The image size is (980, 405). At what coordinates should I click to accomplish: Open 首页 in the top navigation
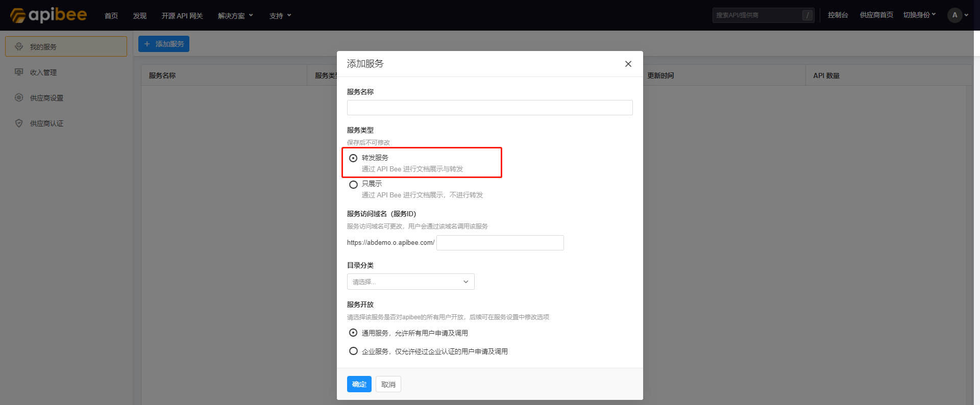click(x=111, y=16)
